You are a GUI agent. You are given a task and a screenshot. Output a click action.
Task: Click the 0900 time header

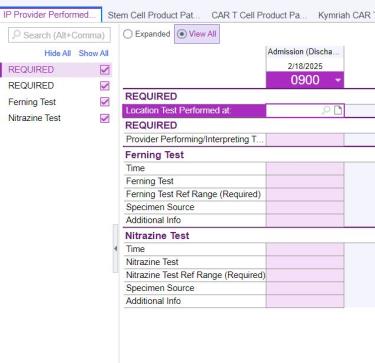pos(305,80)
